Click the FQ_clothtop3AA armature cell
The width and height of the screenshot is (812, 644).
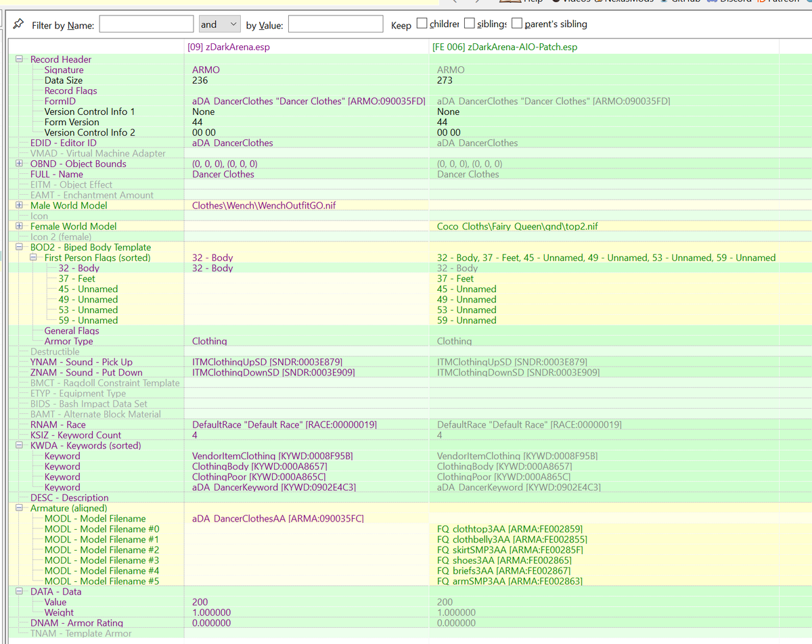point(510,529)
